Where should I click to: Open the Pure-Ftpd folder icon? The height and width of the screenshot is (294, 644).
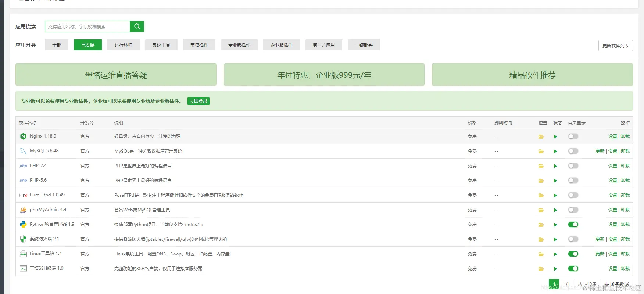point(541,195)
